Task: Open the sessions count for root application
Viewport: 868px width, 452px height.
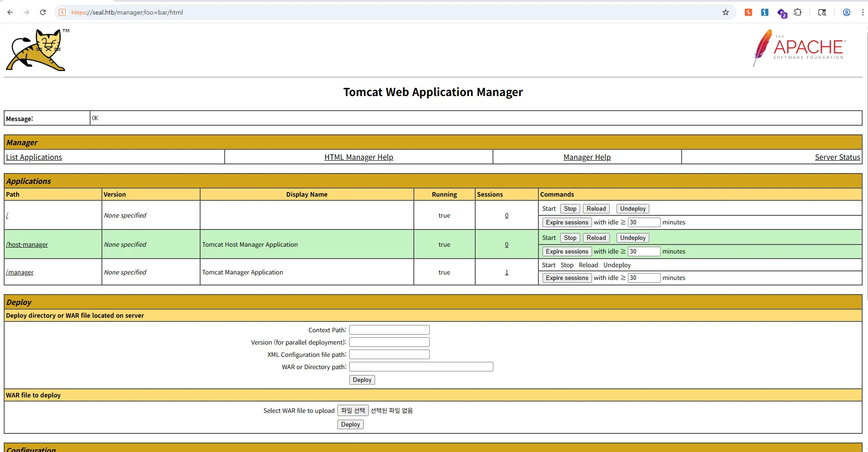Action: [x=507, y=215]
